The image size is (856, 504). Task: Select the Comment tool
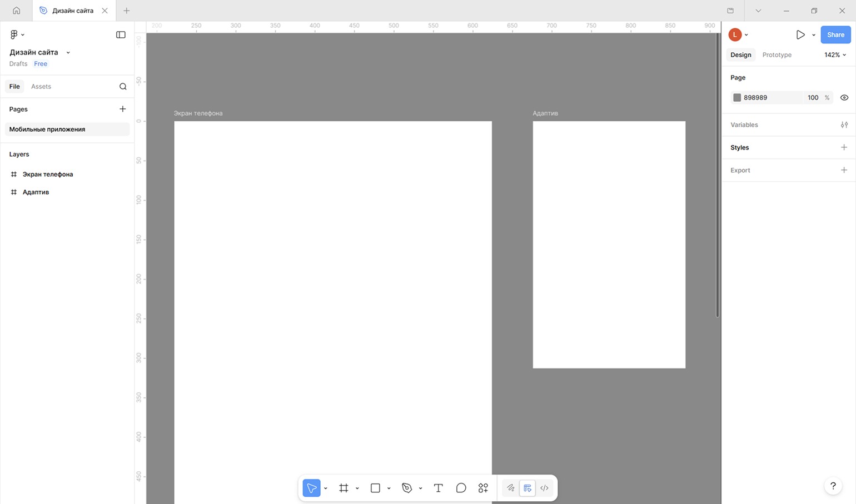[461, 488]
